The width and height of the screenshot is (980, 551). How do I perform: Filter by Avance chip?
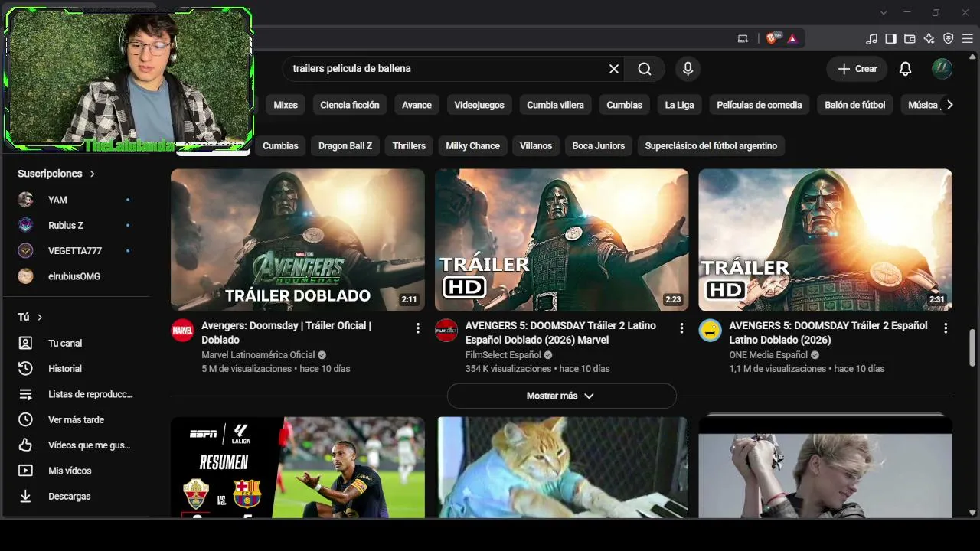(417, 105)
